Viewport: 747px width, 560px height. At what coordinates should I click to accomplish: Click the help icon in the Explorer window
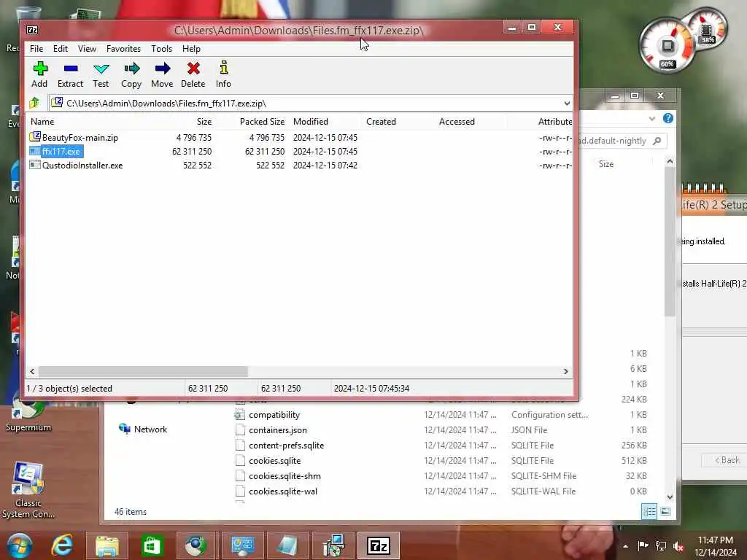[668, 118]
